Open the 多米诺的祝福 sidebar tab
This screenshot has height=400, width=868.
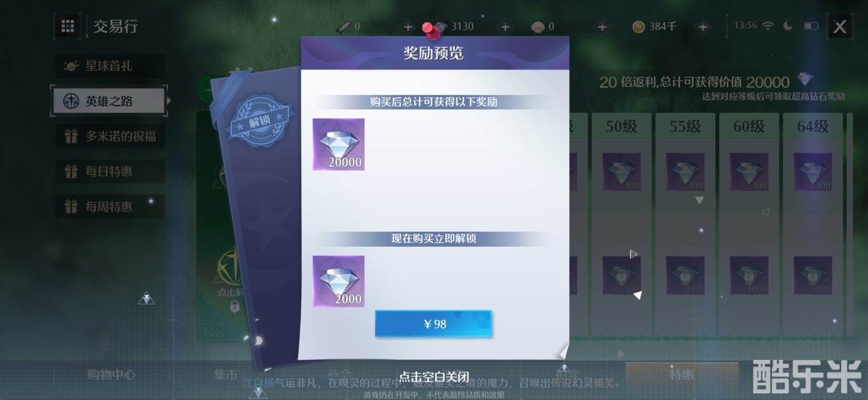point(109,136)
